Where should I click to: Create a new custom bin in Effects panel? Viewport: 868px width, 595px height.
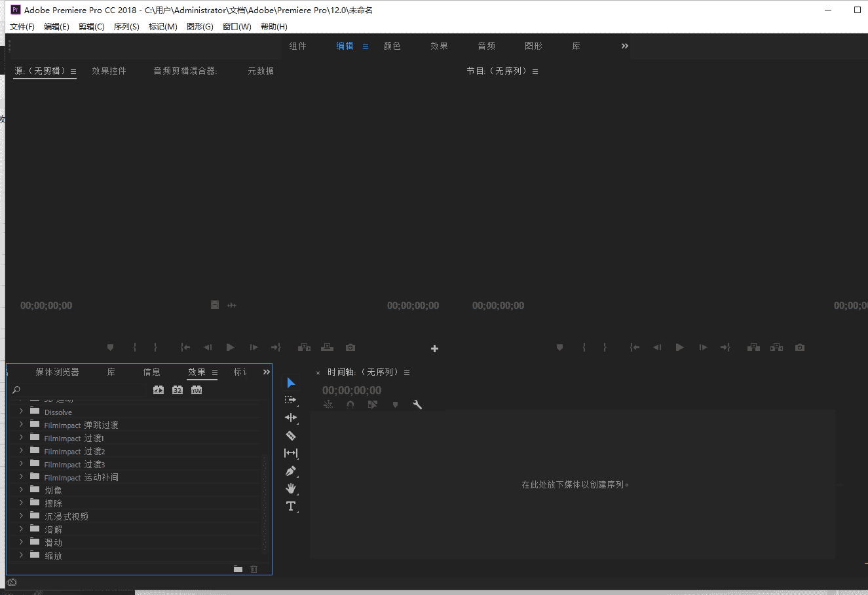click(238, 569)
